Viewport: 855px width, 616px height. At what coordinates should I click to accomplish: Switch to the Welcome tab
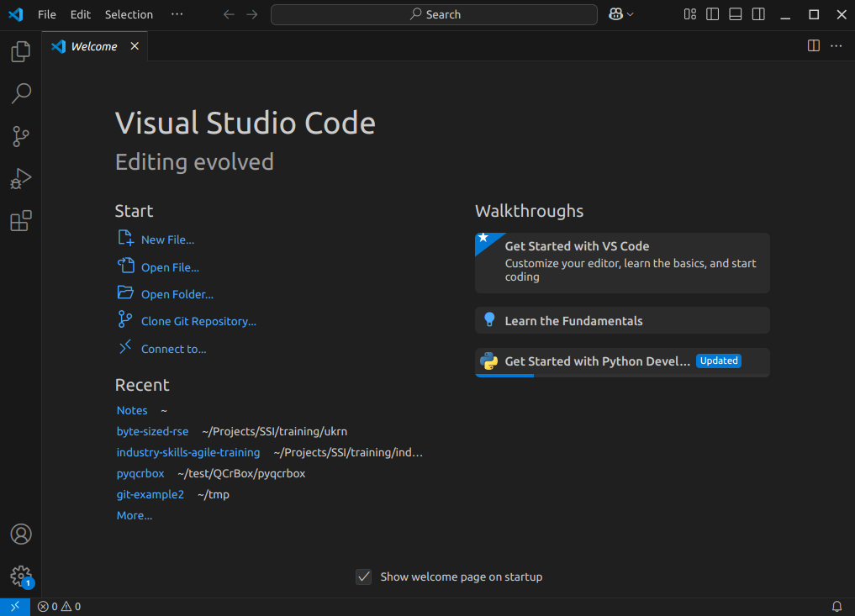point(92,46)
